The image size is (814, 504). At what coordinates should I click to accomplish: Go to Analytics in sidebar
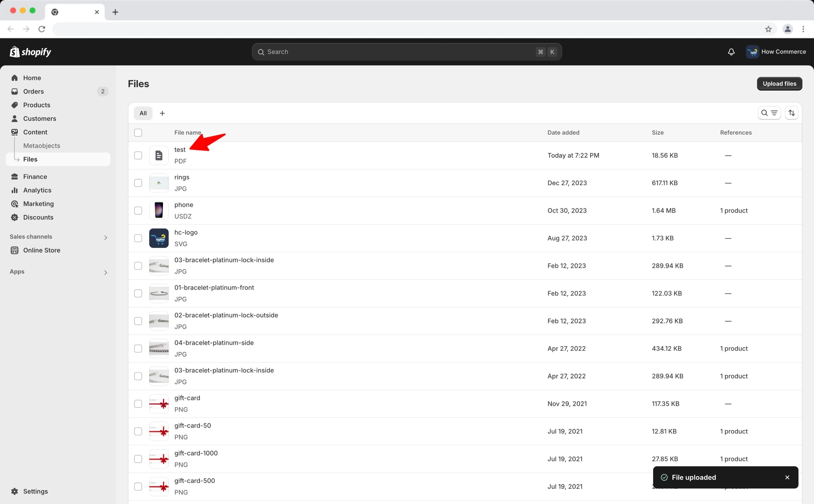tap(37, 190)
